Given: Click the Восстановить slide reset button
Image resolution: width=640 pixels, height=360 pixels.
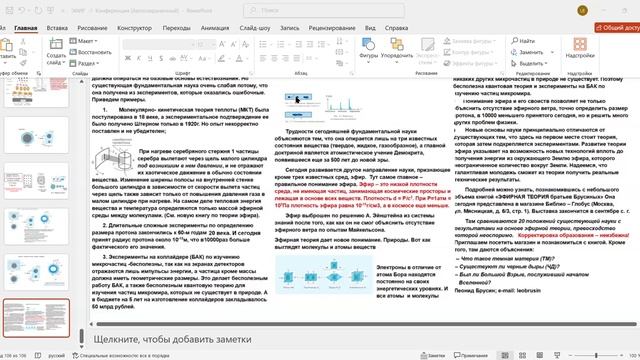Looking at the screenshot, I should [x=90, y=52].
